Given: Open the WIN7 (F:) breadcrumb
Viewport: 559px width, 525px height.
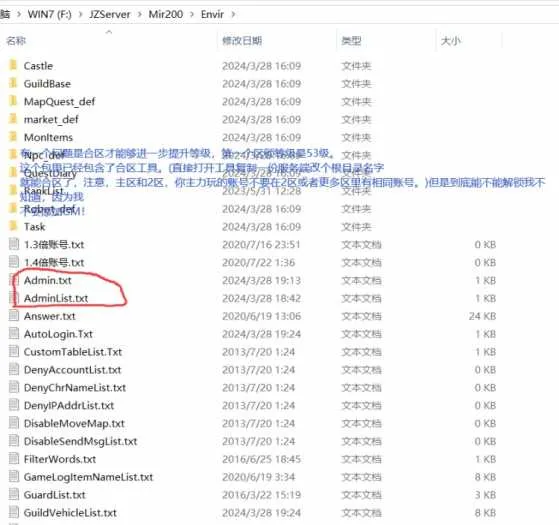Looking at the screenshot, I should point(50,14).
